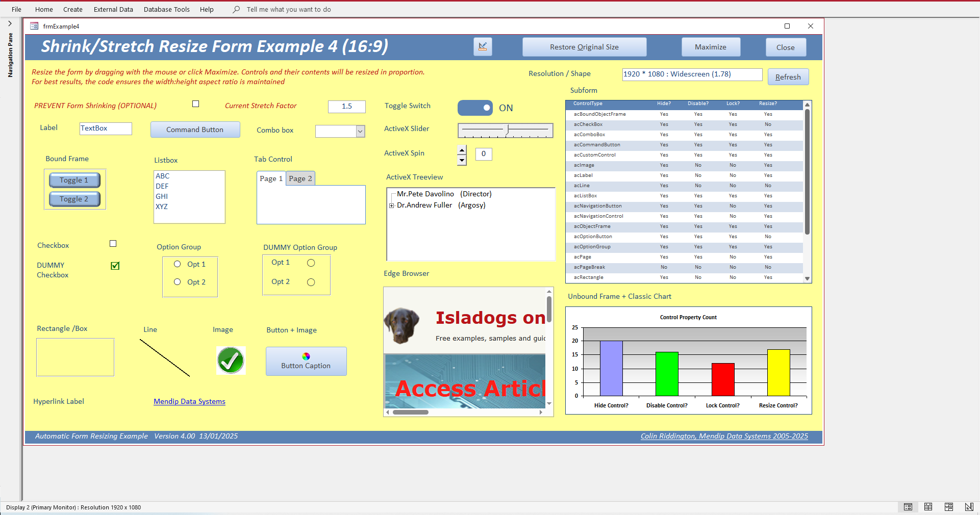The width and height of the screenshot is (980, 515).
Task: Tick the PREVENT Form Shrinking checkbox
Action: [195, 104]
